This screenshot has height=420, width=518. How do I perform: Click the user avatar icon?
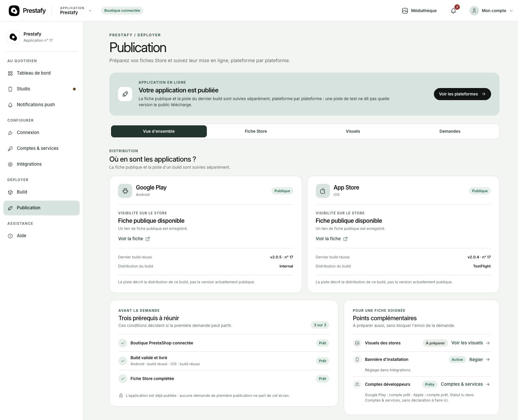474,11
